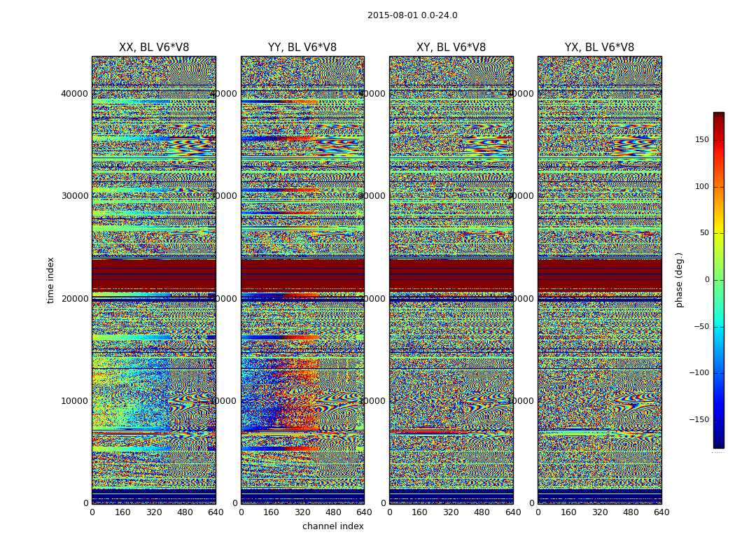735x560 pixels.
Task: Click the colorbar tick label 100
Action: pyautogui.click(x=702, y=186)
